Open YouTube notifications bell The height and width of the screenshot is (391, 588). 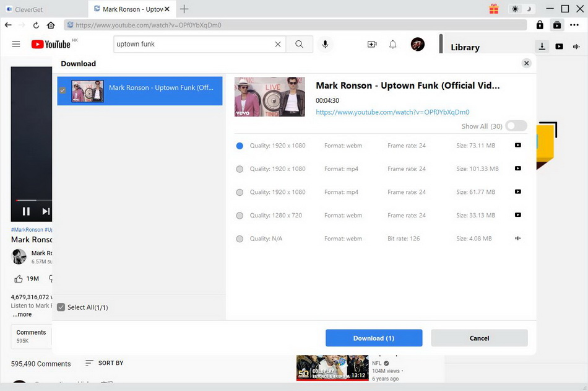click(x=392, y=44)
